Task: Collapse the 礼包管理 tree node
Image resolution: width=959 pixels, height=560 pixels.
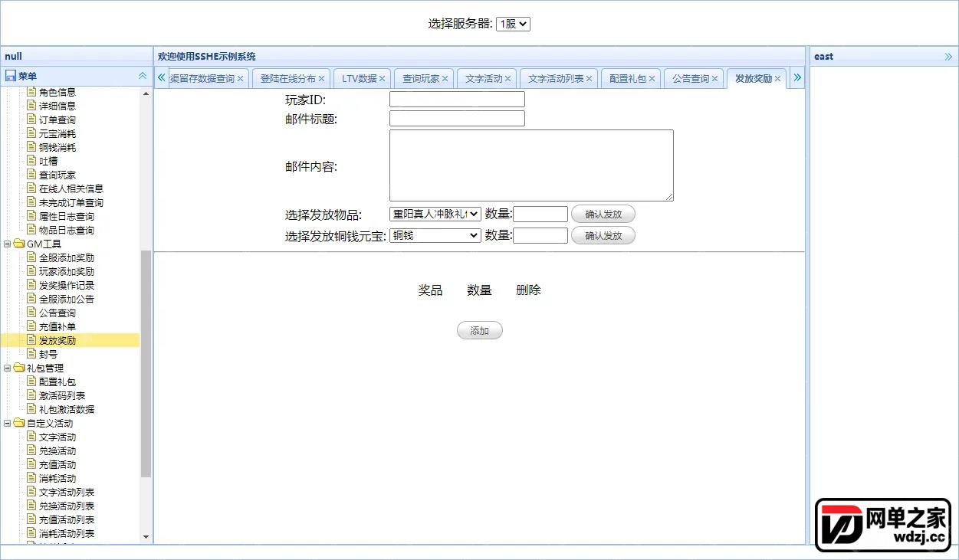Action: tap(8, 368)
